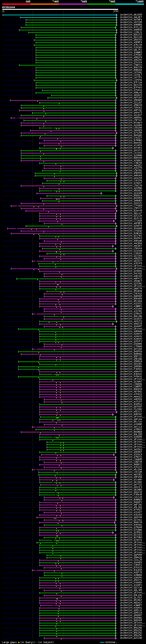Select label UniRef100_Q1CX34
Viewport: 146px width, 644px height.
[x=131, y=588]
